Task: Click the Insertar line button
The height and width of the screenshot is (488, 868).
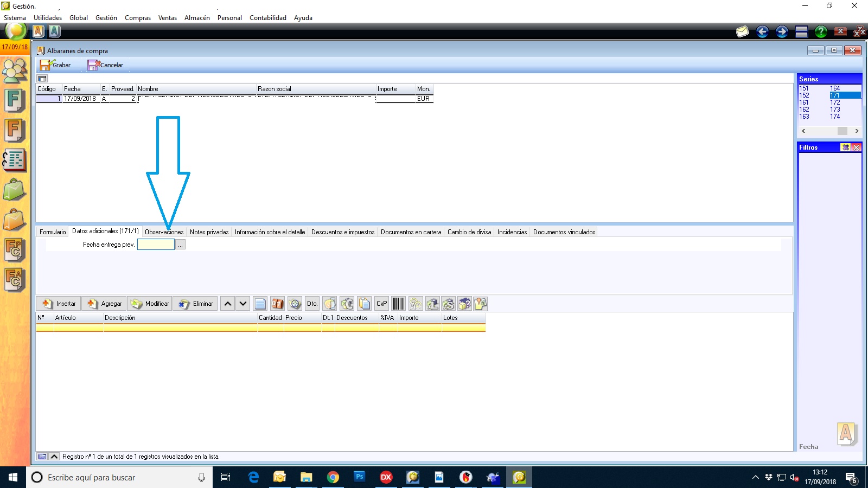Action: pyautogui.click(x=59, y=304)
